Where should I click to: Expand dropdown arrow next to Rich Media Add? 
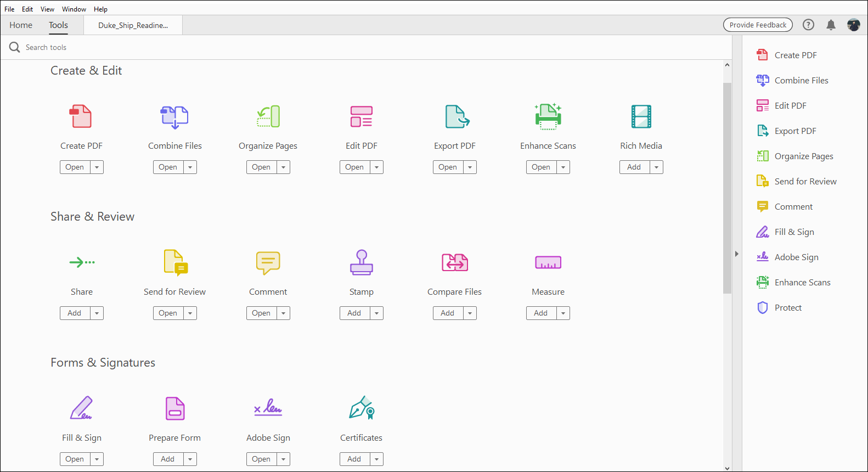coord(656,167)
